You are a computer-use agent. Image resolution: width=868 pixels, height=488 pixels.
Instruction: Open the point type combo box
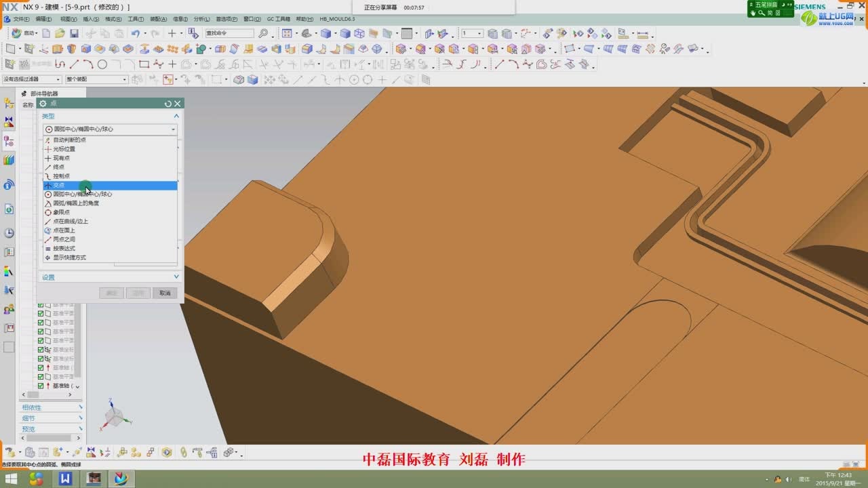pos(111,129)
